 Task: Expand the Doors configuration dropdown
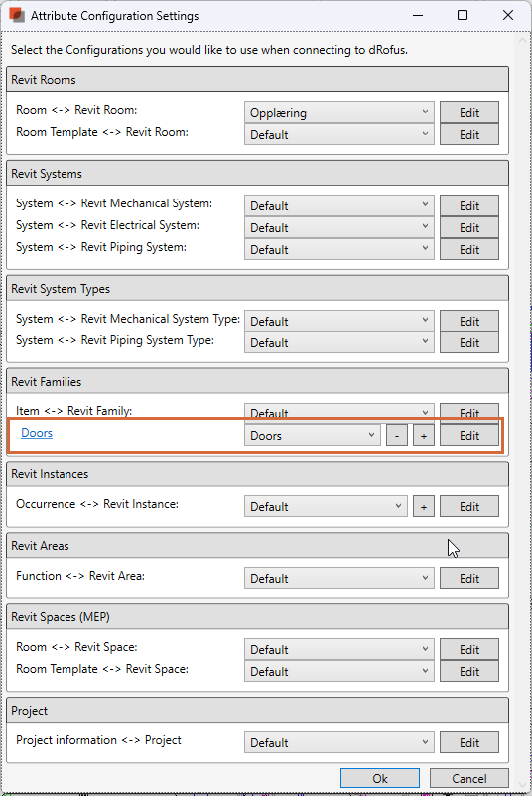tap(313, 436)
